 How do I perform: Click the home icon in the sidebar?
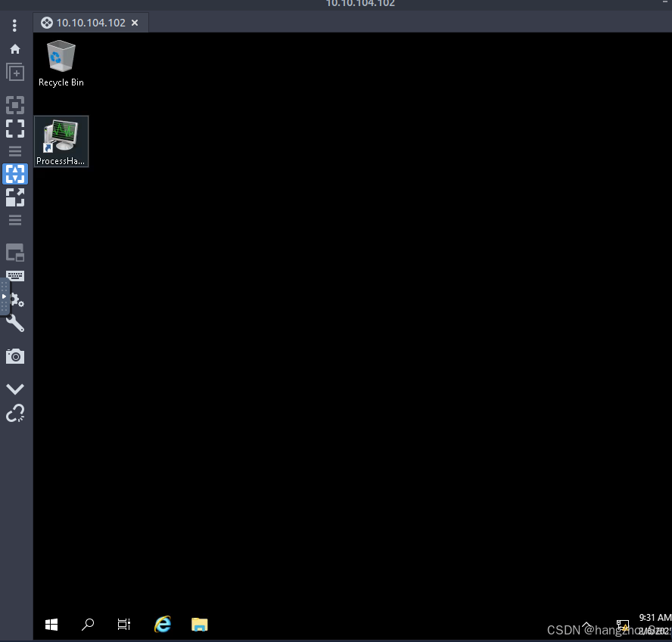point(15,48)
